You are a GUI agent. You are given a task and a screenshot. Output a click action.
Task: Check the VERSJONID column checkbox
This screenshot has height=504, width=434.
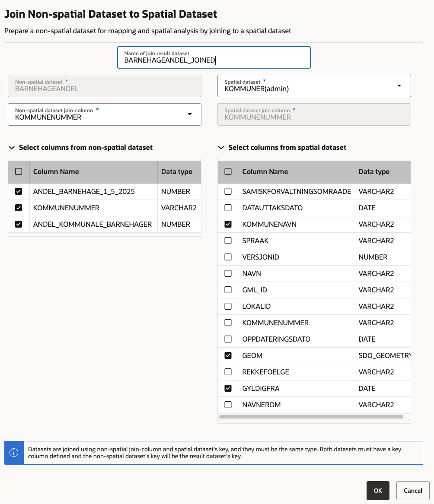click(228, 257)
